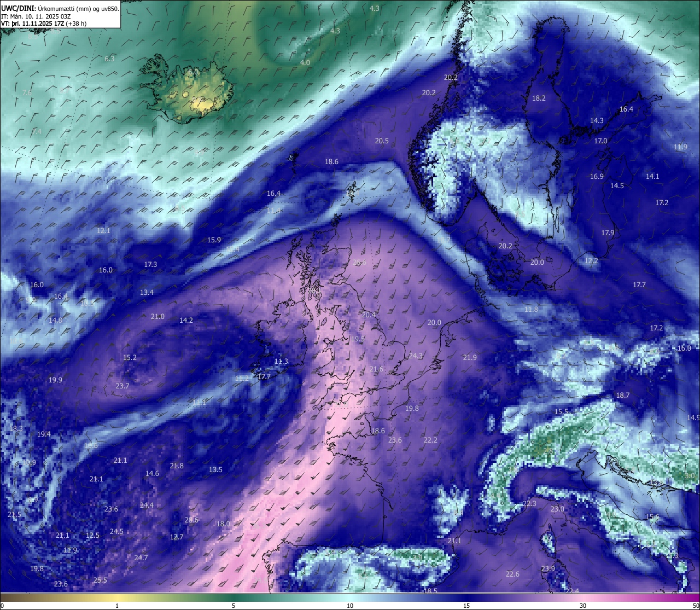Image resolution: width=700 pixels, height=610 pixels.
Task: Click the 12.2 value near Baltic coast
Action: pyautogui.click(x=592, y=261)
